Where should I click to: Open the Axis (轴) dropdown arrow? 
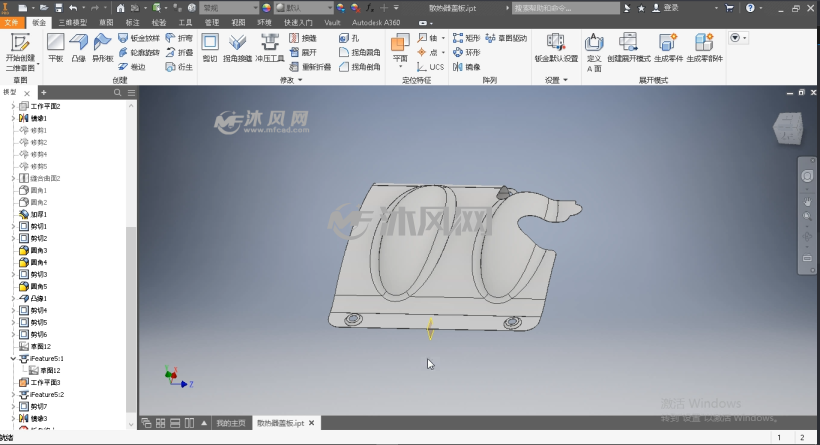click(443, 38)
